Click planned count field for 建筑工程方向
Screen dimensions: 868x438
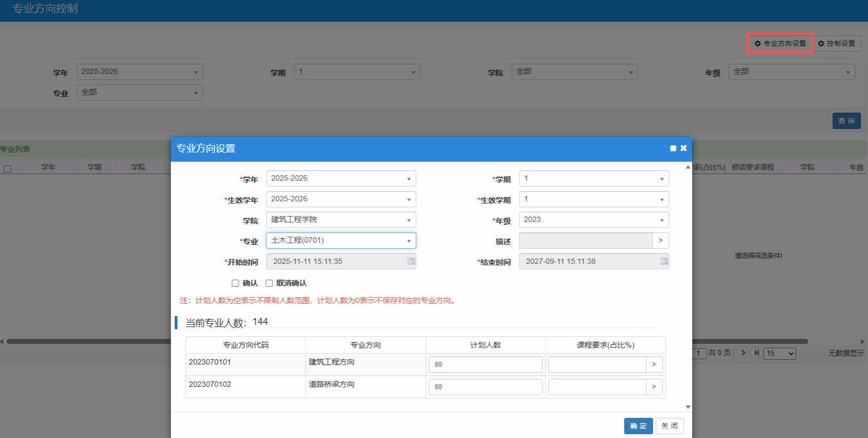[x=485, y=365]
